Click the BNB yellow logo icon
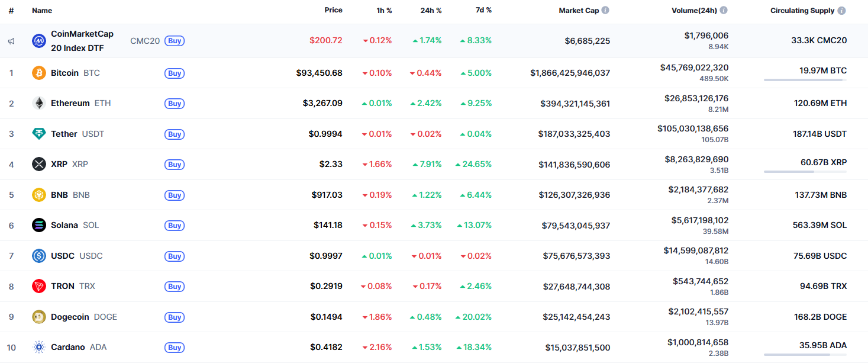 [x=38, y=195]
